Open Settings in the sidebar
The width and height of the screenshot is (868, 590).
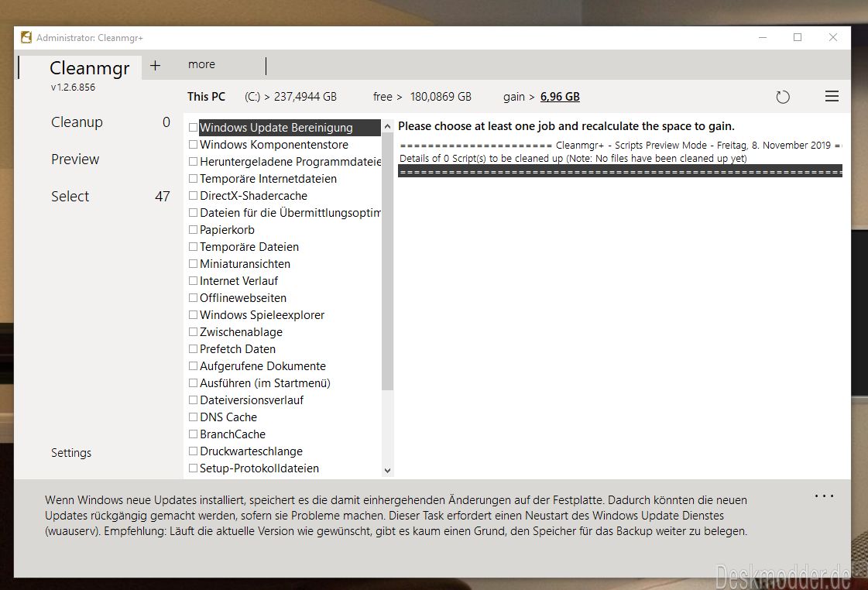point(71,453)
